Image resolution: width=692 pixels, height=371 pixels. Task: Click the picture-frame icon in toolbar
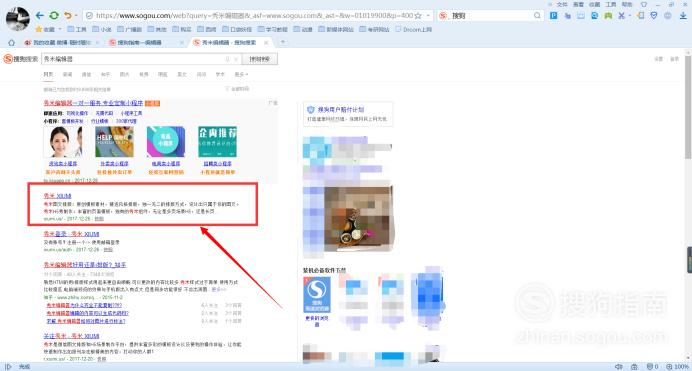click(x=581, y=15)
